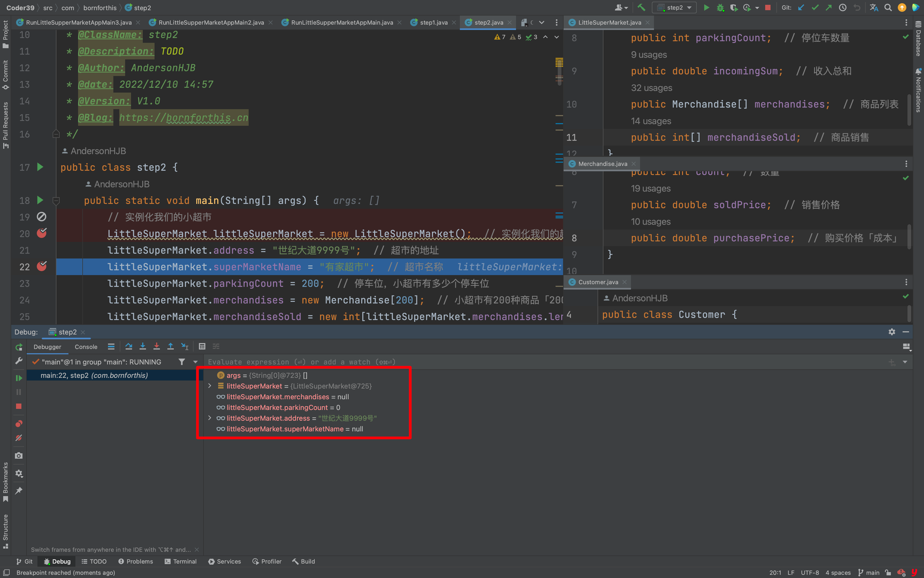Screen dimensions: 924x578
Task: Stop the process via top toolbar red square
Action: tap(768, 8)
